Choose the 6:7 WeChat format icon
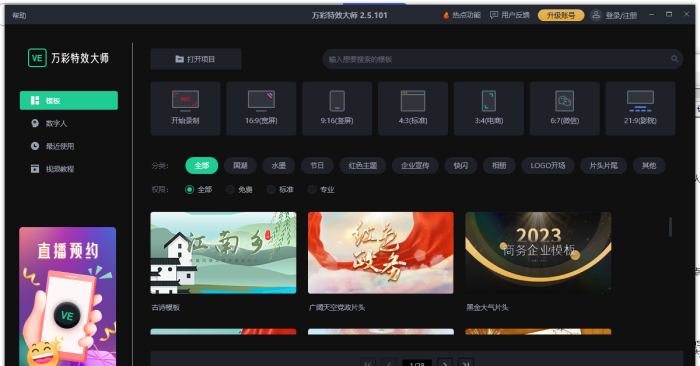700x366 pixels. coord(564,100)
